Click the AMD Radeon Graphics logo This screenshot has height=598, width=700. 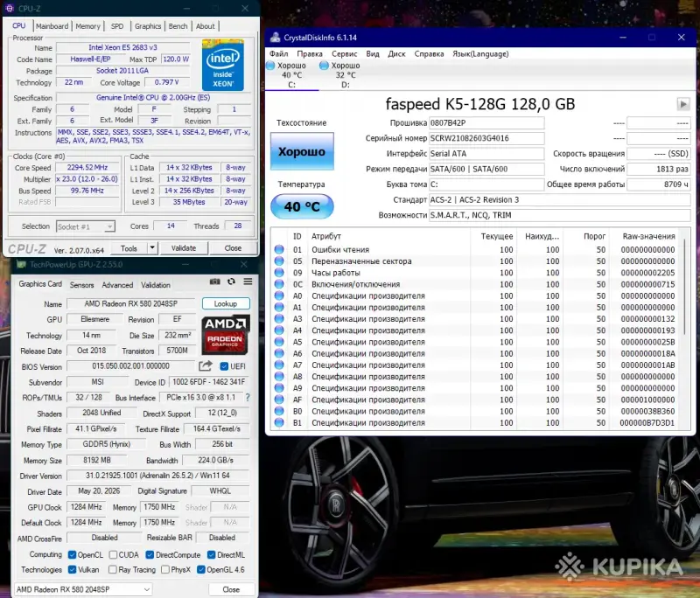click(225, 334)
